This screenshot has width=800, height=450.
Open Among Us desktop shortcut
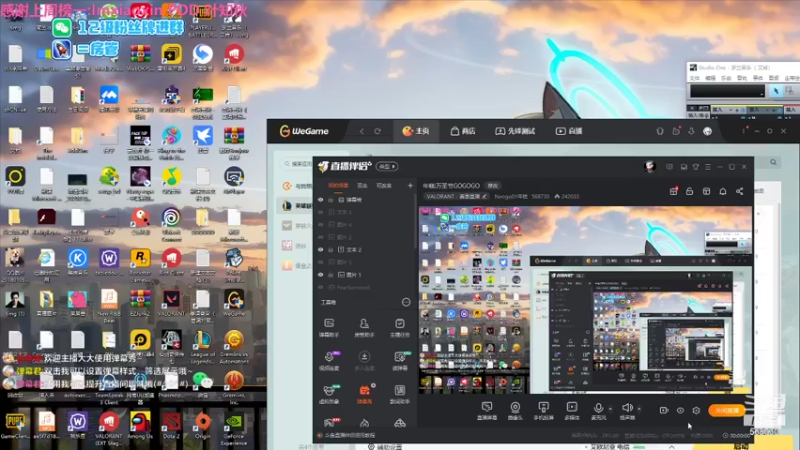pyautogui.click(x=140, y=427)
